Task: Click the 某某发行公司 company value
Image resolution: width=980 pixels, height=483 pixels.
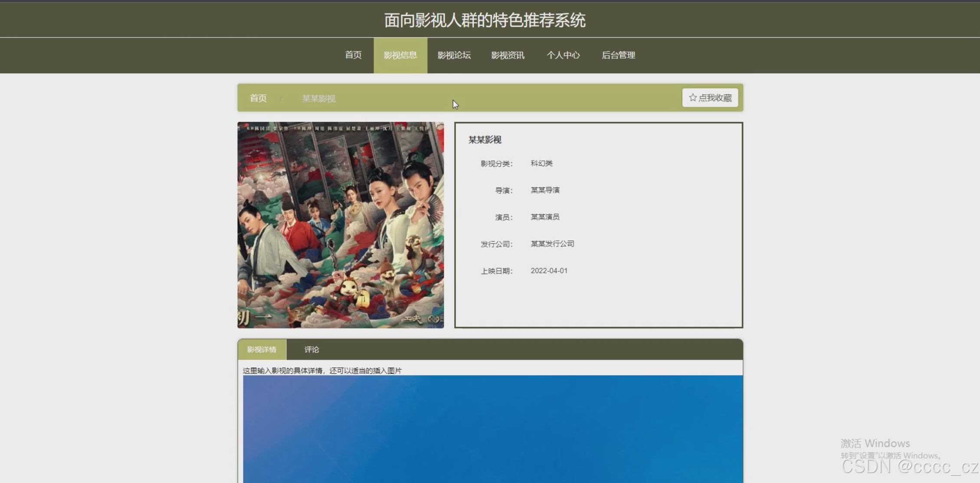Action: (x=552, y=244)
